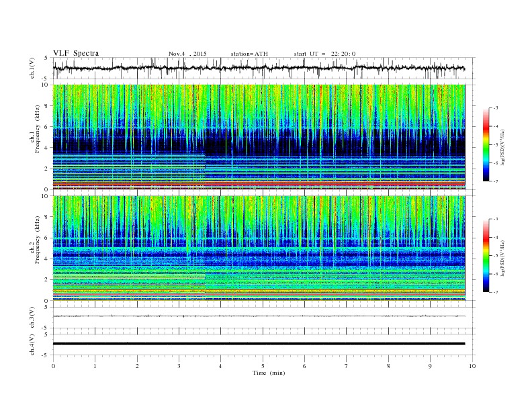Image resolution: width=532 pixels, height=411 pixels.
Task: Select the date text "Nov.4 , 2015"
Action: (187, 54)
